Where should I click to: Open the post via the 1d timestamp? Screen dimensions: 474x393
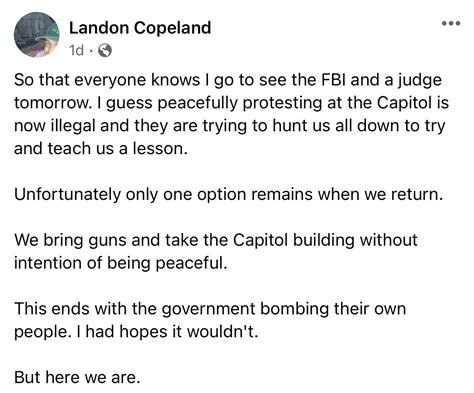tap(76, 50)
